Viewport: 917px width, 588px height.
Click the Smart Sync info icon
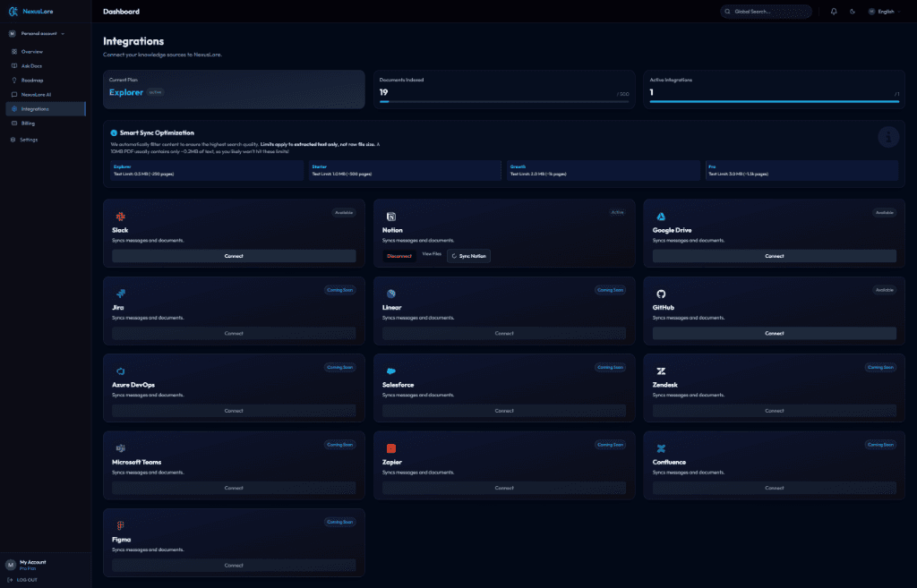coord(114,132)
